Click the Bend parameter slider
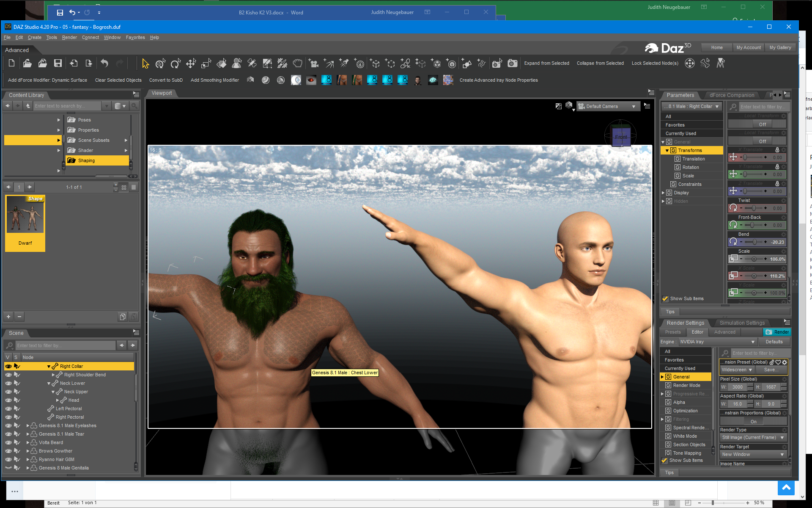This screenshot has height=508, width=812. click(x=754, y=242)
